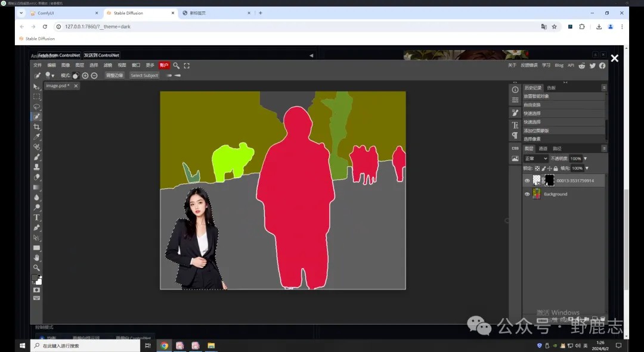The image size is (644, 352).
Task: Toggle Quick Mask mode
Action: 36,289
